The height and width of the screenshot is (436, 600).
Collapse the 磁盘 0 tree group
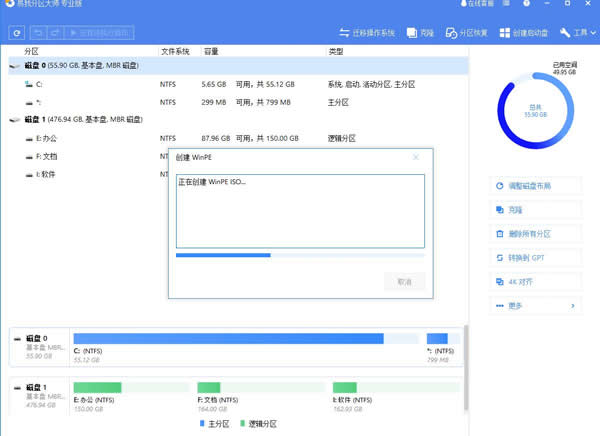pyautogui.click(x=13, y=65)
